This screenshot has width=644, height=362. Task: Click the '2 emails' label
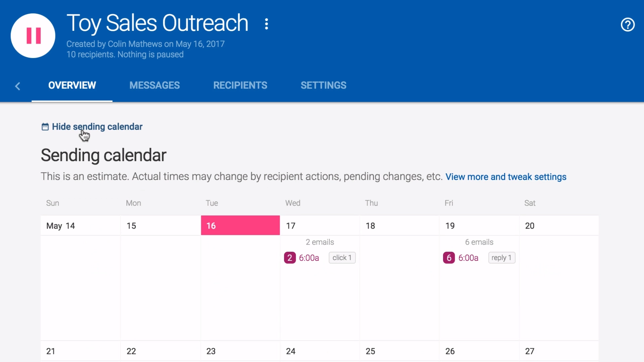[320, 242]
